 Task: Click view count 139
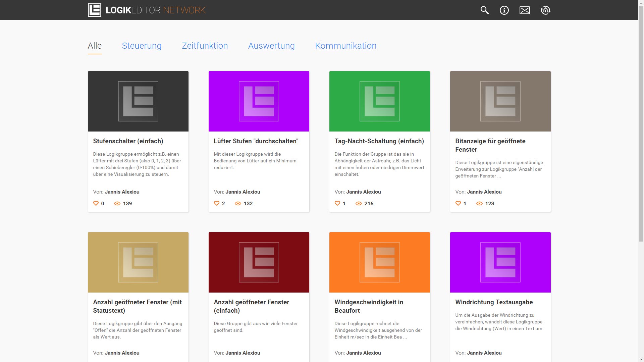click(127, 204)
